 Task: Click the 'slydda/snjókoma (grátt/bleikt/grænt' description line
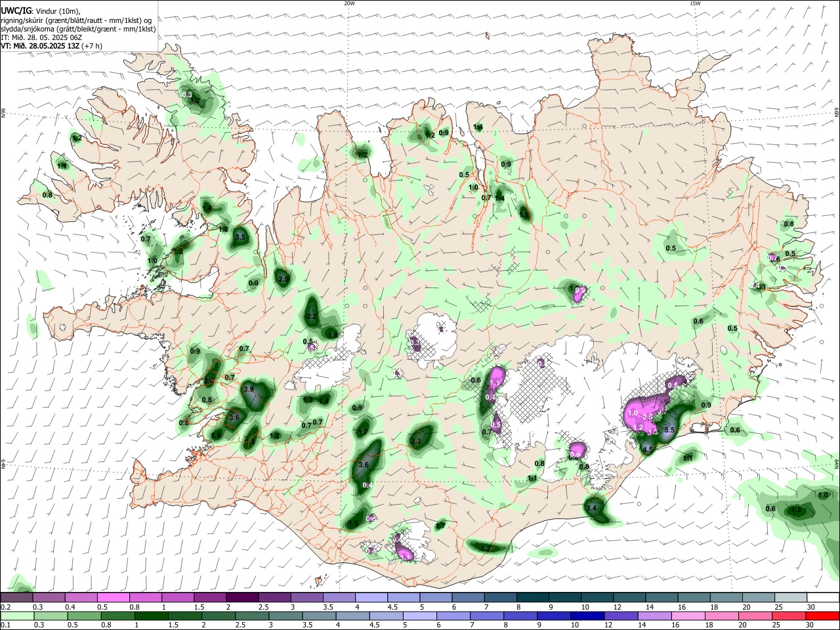click(x=78, y=29)
